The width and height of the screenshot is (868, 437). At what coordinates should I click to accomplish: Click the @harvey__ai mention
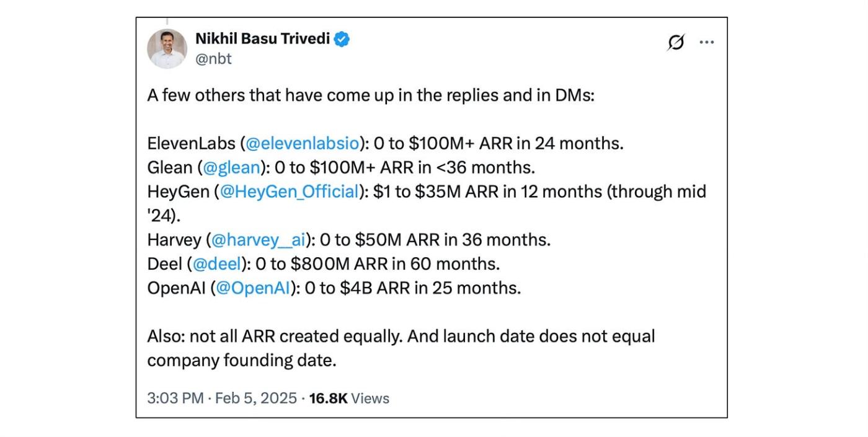pos(259,240)
